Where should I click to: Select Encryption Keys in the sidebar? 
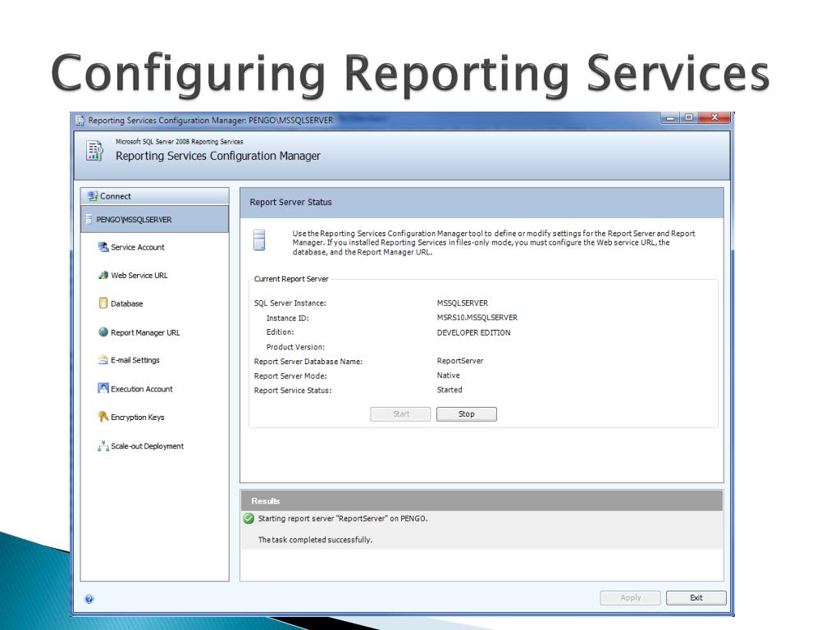[138, 418]
